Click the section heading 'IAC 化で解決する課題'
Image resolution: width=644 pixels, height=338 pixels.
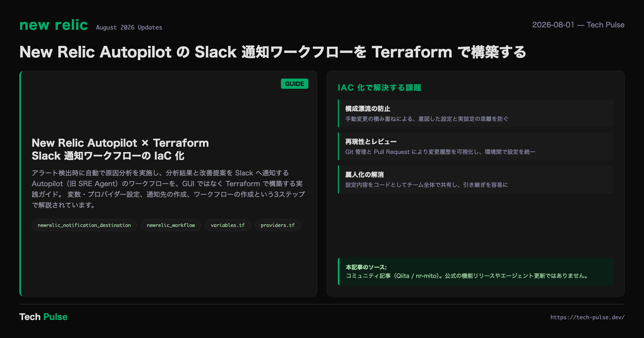pyautogui.click(x=379, y=87)
